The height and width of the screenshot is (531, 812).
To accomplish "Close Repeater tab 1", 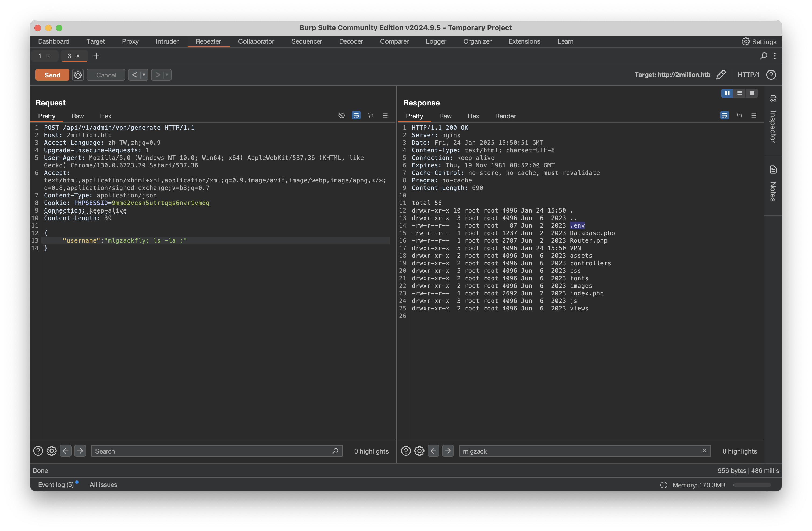I will pyautogui.click(x=48, y=56).
